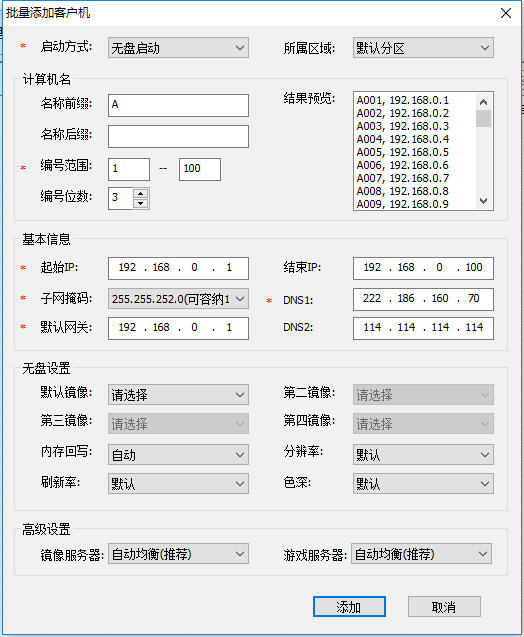The image size is (524, 637).
Task: Click the 结果预览 list's down arrow
Action: pyautogui.click(x=483, y=201)
